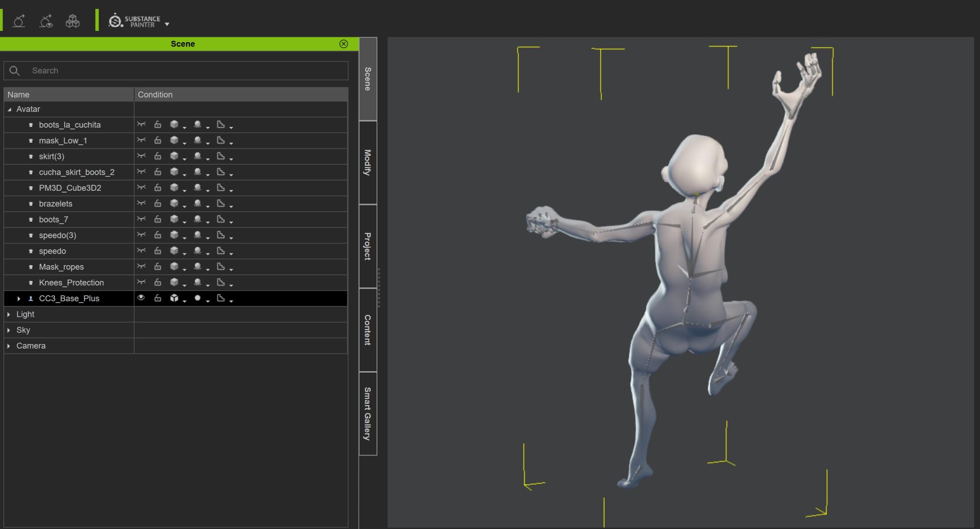The image size is (980, 529).
Task: Lock the speedo item
Action: click(x=158, y=251)
